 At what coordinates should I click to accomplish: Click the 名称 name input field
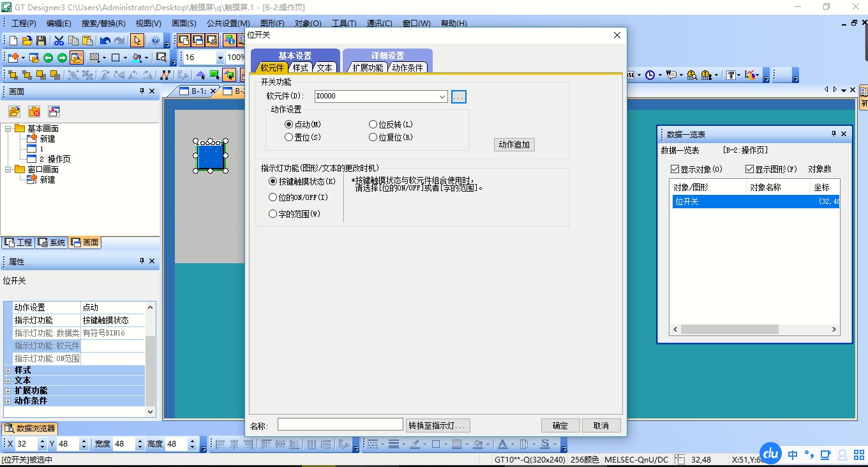(x=340, y=425)
